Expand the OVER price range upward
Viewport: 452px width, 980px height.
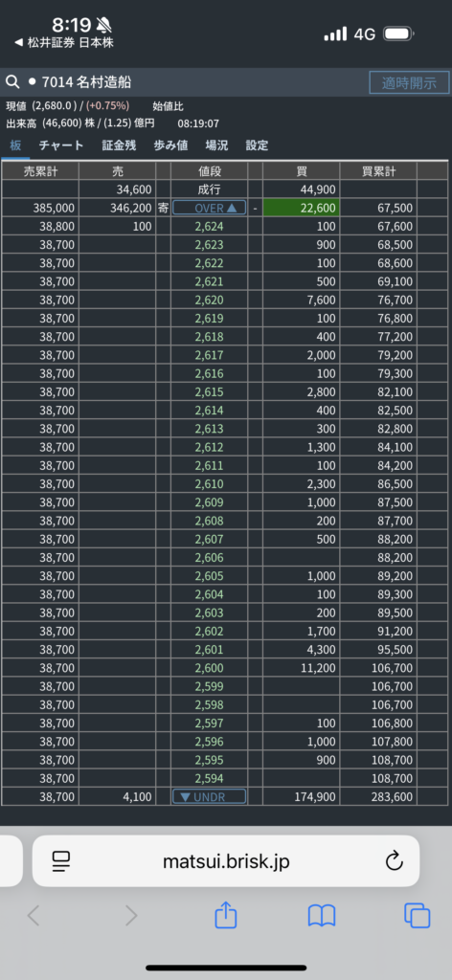pos(209,208)
